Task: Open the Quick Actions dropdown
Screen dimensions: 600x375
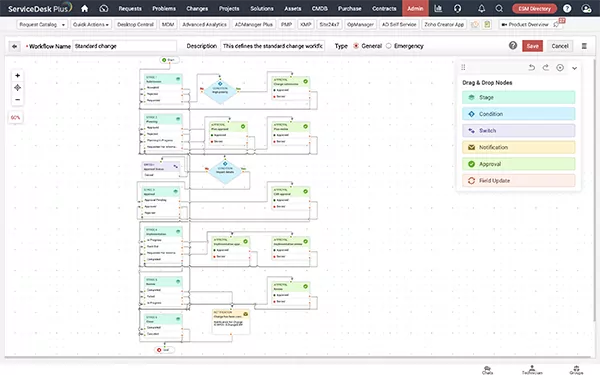Action: [x=91, y=24]
